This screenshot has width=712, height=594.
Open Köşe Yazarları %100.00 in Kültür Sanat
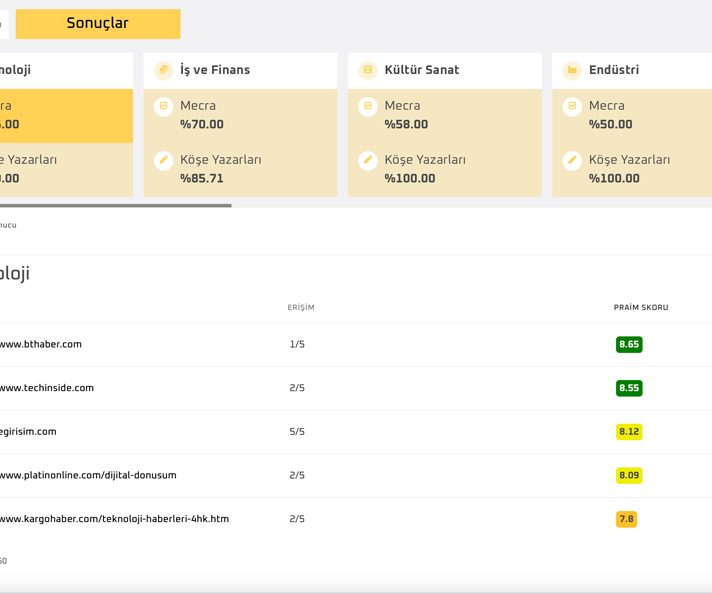click(x=445, y=169)
